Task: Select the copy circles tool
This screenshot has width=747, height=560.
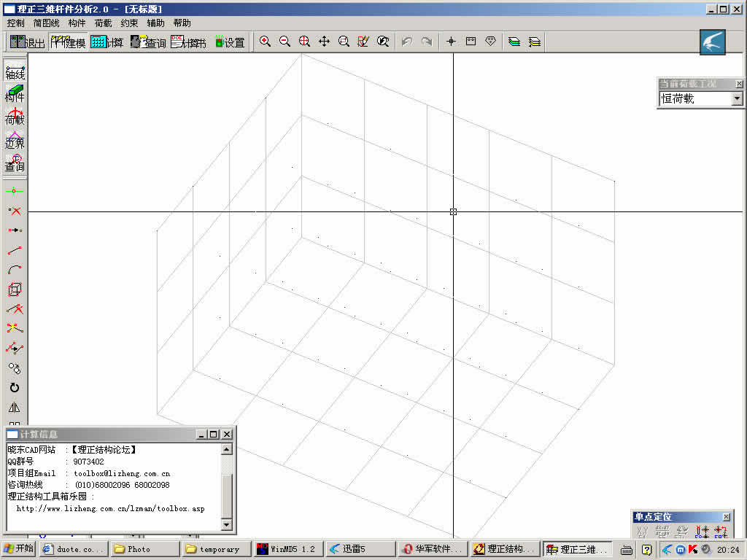Action: point(15,368)
